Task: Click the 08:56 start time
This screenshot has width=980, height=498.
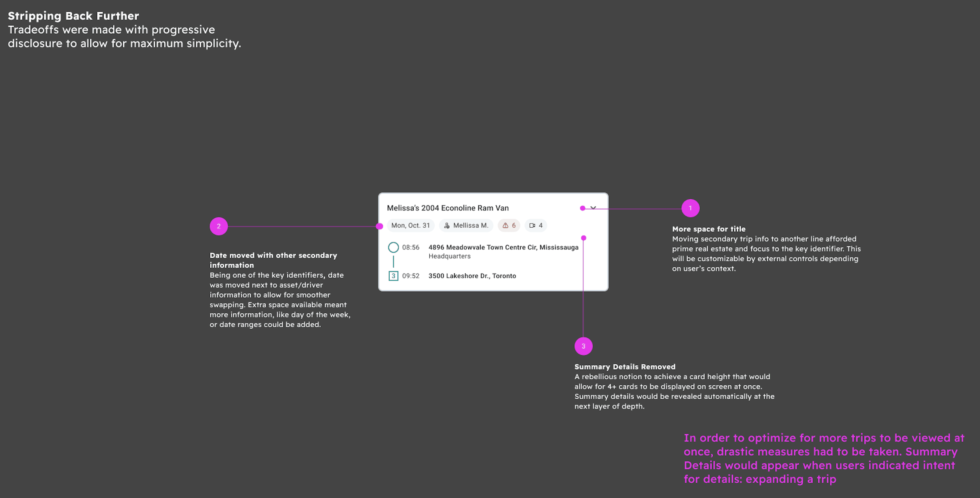Action: pyautogui.click(x=411, y=247)
